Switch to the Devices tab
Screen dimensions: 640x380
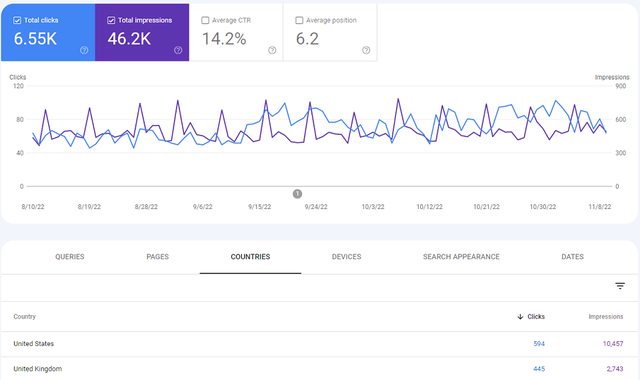point(347,257)
